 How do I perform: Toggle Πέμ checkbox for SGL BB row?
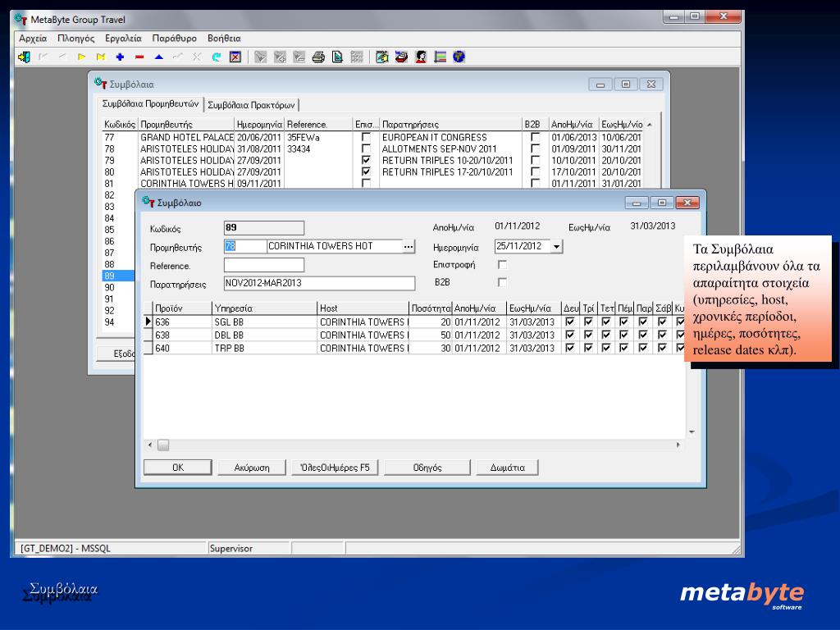coord(623,322)
